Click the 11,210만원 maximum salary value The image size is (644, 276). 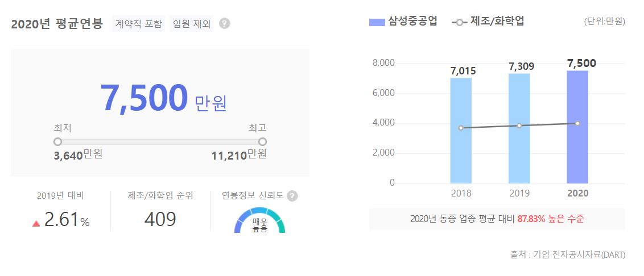[x=239, y=156]
